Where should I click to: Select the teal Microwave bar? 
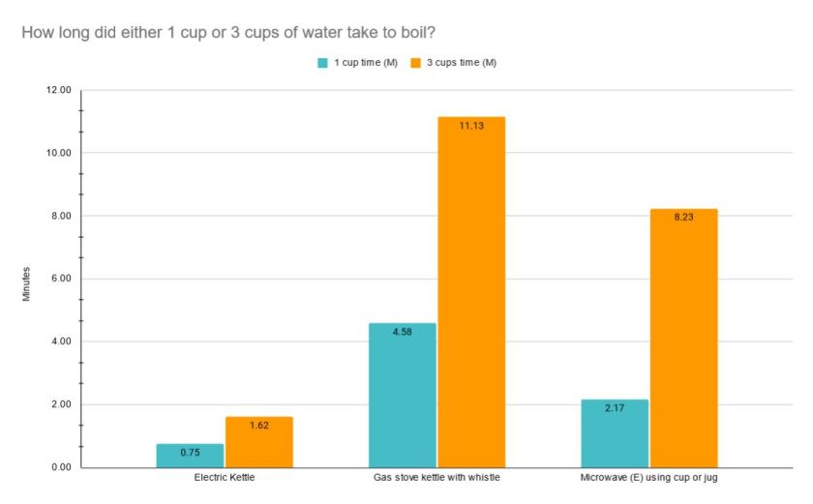615,435
